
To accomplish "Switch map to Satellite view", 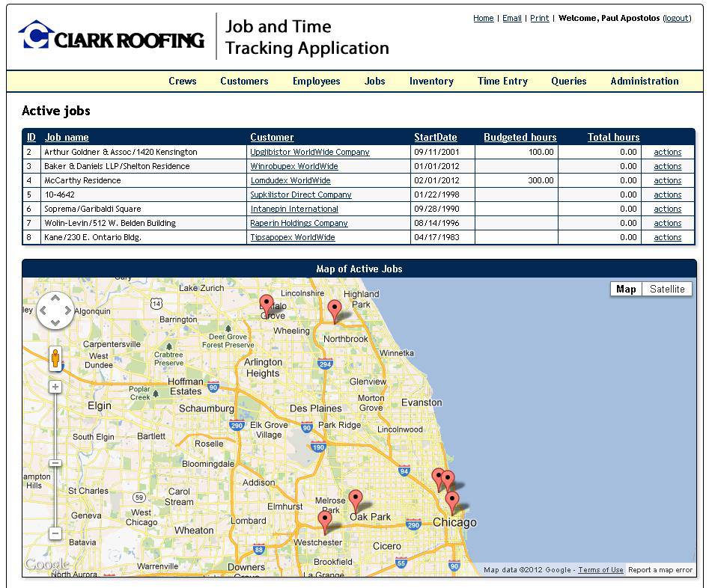I will (667, 290).
